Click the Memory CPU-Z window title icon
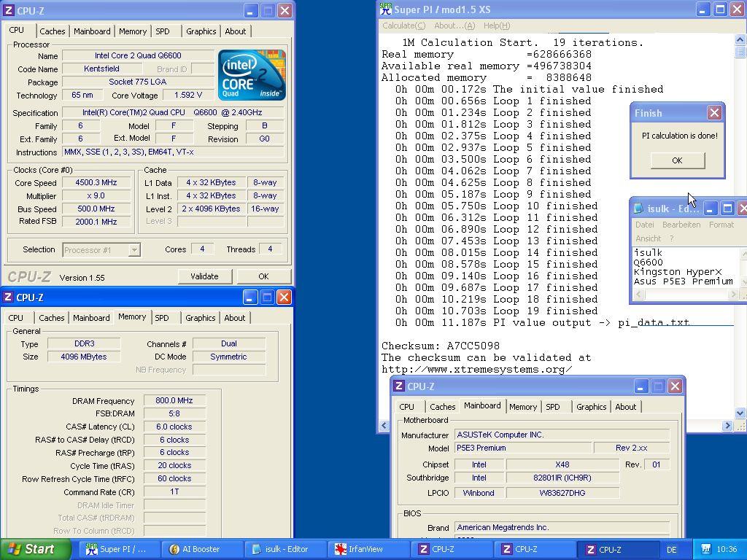The width and height of the screenshot is (747, 560). tap(8, 297)
